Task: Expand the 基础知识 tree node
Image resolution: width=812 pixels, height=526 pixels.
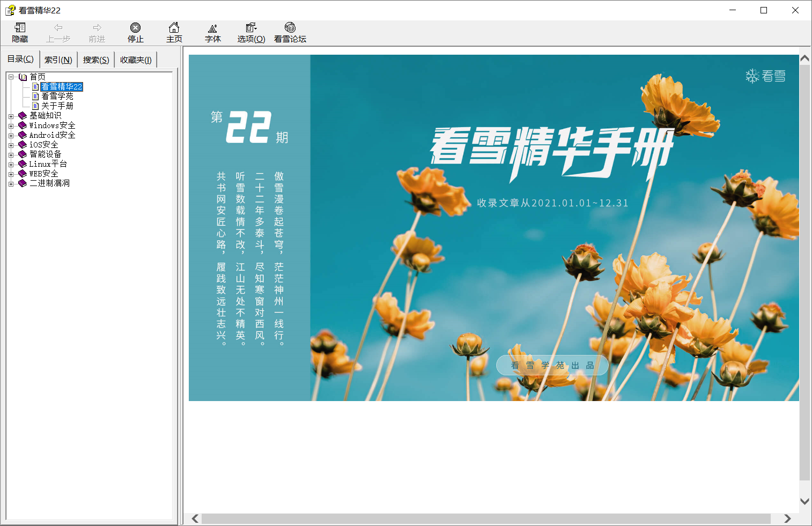Action: tap(11, 116)
